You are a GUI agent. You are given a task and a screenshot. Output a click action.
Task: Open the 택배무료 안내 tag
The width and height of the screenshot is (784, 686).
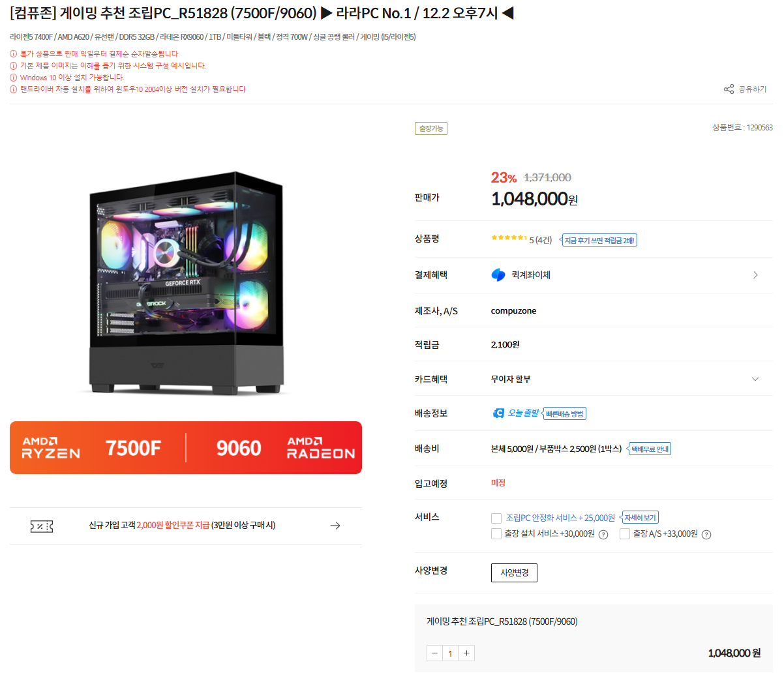650,449
